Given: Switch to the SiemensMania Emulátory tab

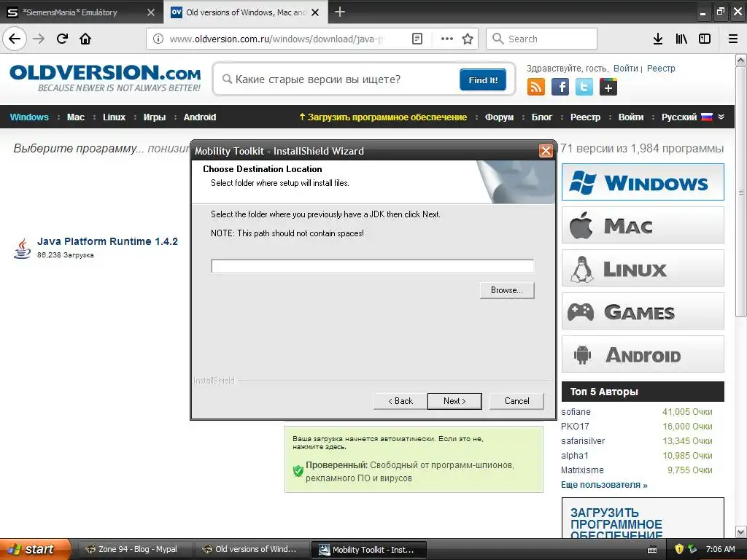Looking at the screenshot, I should (81, 12).
